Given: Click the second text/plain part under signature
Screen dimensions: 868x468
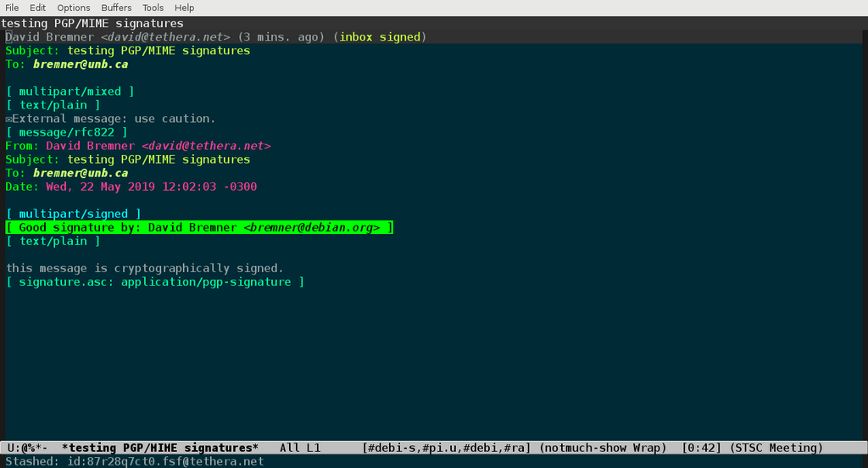Looking at the screenshot, I should pos(53,241).
